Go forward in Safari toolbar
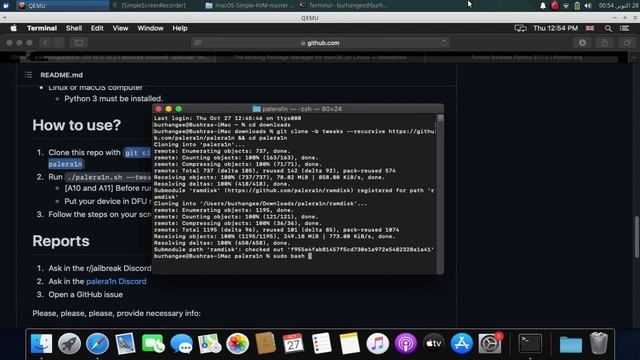The image size is (640, 360). click(58, 43)
